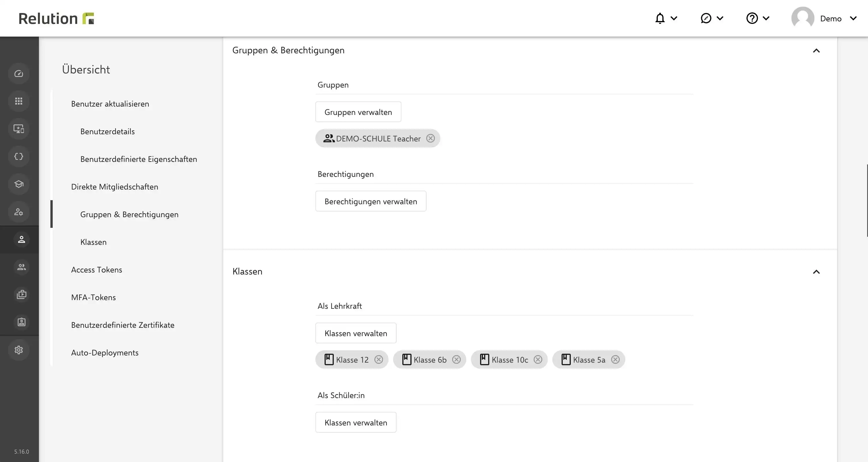Open the user groups icon in sidebar
The image size is (868, 462).
coord(22,267)
